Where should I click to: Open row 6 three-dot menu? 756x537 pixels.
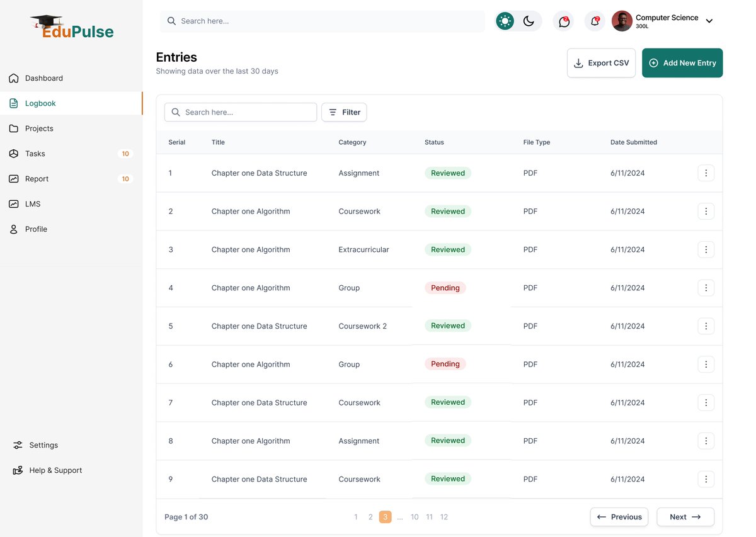coord(706,365)
